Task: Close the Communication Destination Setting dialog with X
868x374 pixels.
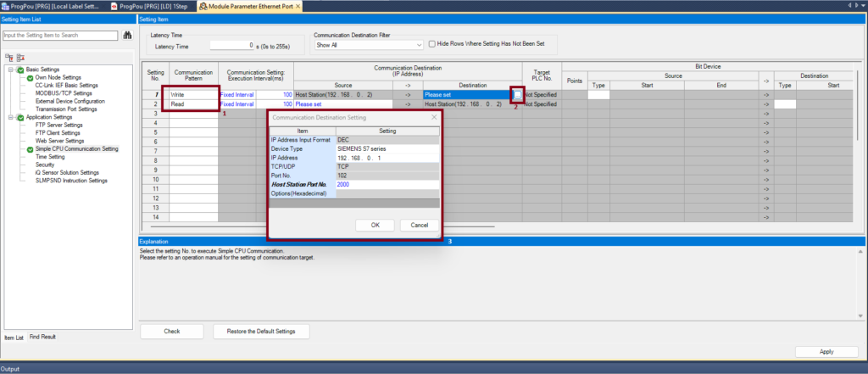Action: [x=433, y=117]
